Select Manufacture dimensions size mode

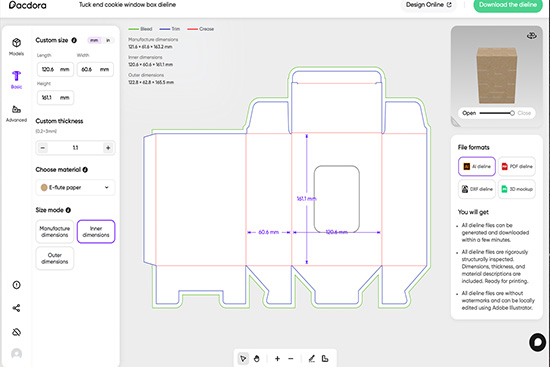pos(55,232)
